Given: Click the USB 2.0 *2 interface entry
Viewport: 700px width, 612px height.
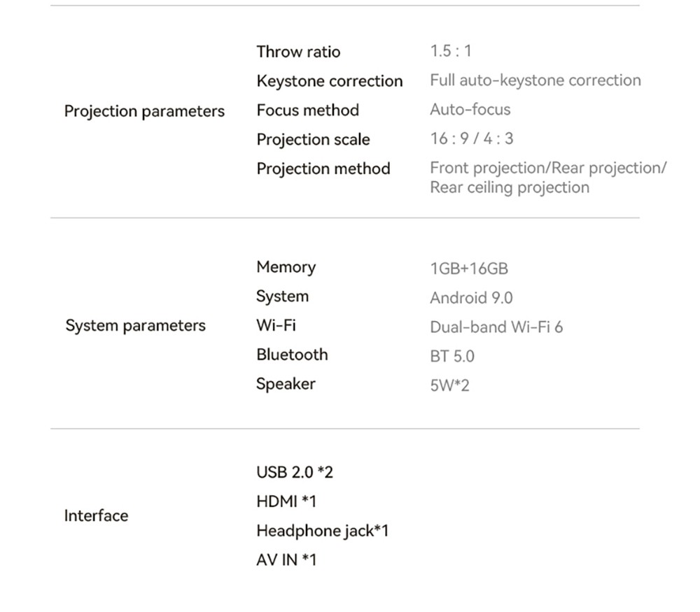Looking at the screenshot, I should (x=295, y=472).
